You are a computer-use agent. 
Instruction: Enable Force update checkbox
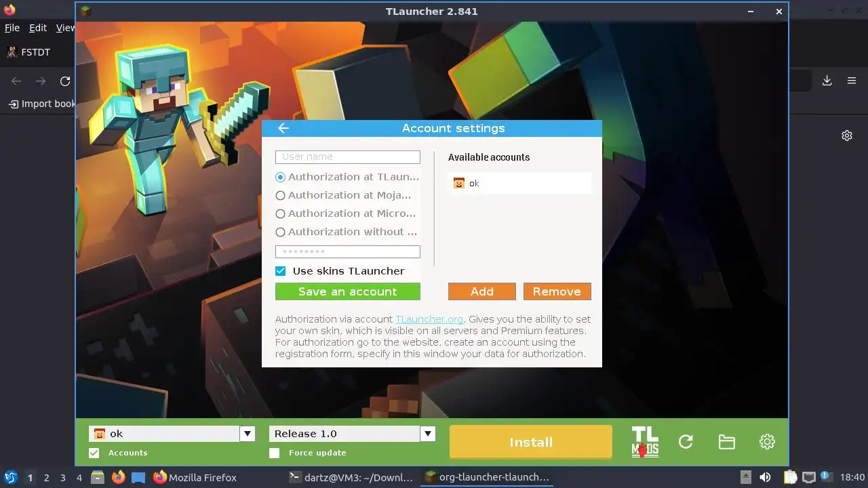[x=274, y=453]
